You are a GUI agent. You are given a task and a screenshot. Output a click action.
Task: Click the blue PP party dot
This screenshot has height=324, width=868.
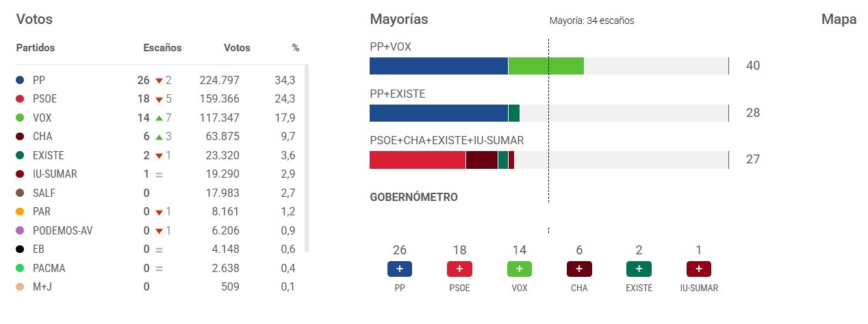click(20, 80)
